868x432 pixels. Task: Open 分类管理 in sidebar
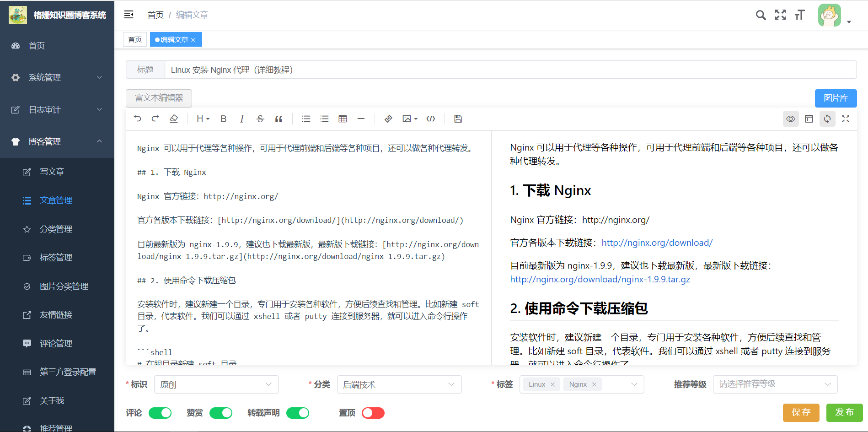pyautogui.click(x=57, y=229)
